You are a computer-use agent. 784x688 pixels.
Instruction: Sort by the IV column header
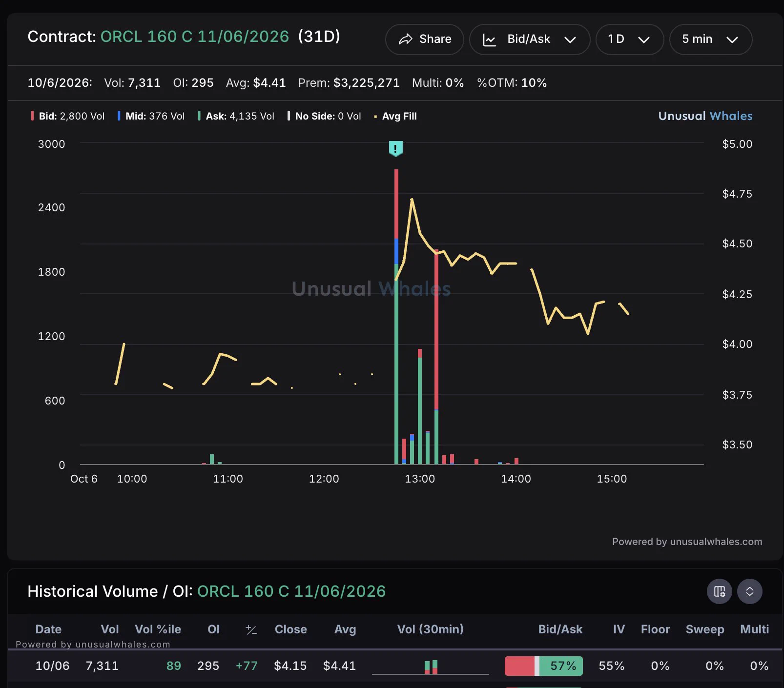click(619, 629)
